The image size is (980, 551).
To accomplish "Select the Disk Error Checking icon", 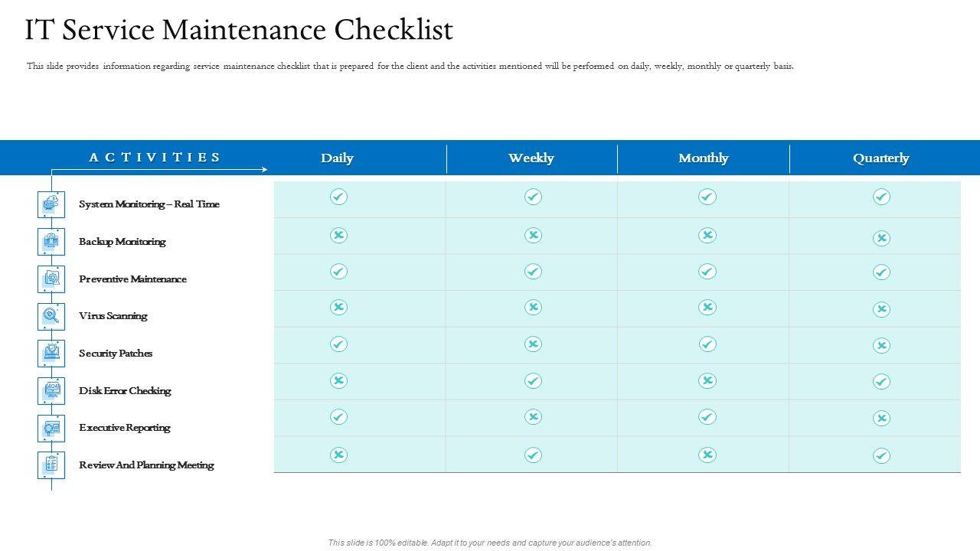I will point(51,390).
